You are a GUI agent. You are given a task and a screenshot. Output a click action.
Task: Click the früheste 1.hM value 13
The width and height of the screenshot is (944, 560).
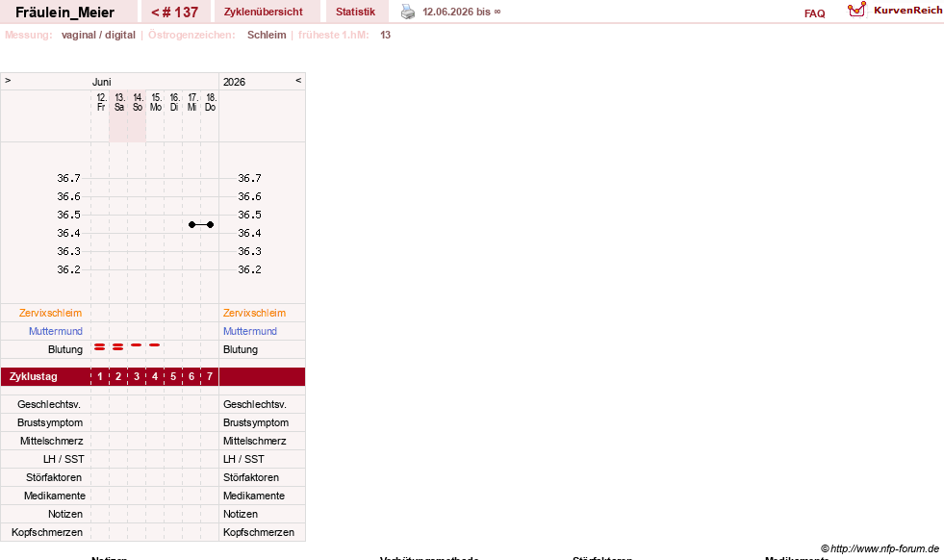point(385,35)
